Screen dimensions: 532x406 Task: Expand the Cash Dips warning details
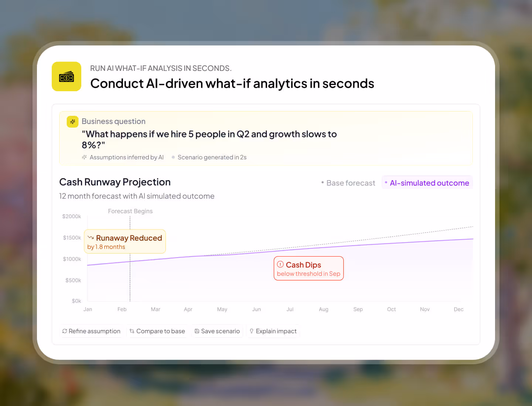pyautogui.click(x=308, y=268)
